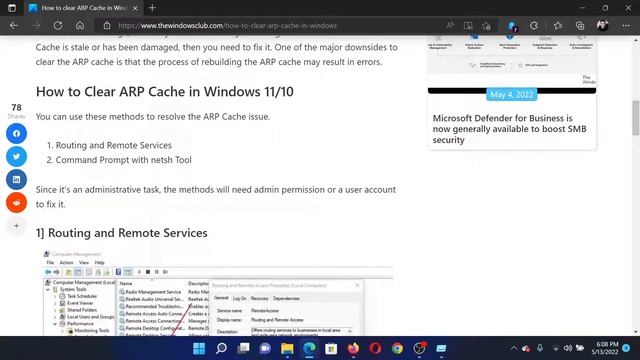Select the How to clear ARP Cache tab
640x360 pixels.
tap(84, 8)
